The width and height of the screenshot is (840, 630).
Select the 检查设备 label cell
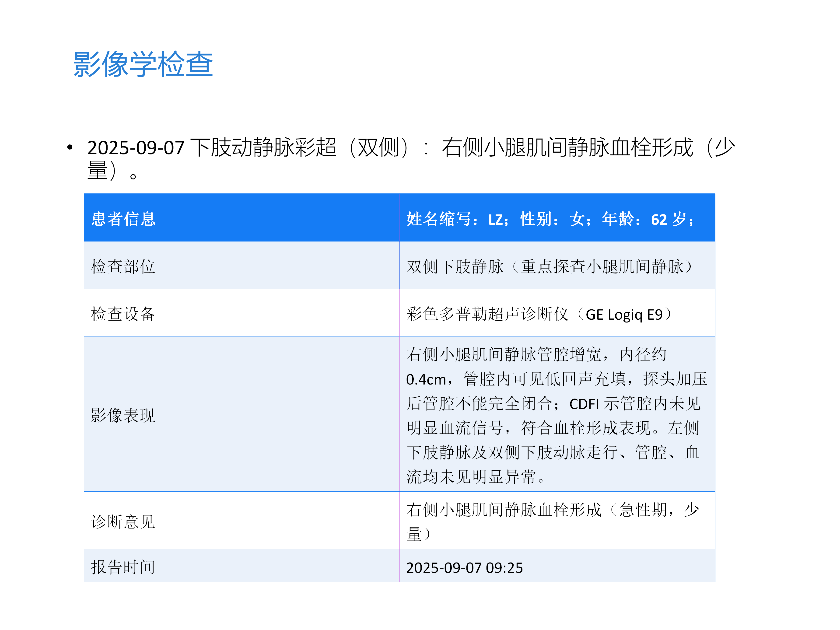pos(123,314)
